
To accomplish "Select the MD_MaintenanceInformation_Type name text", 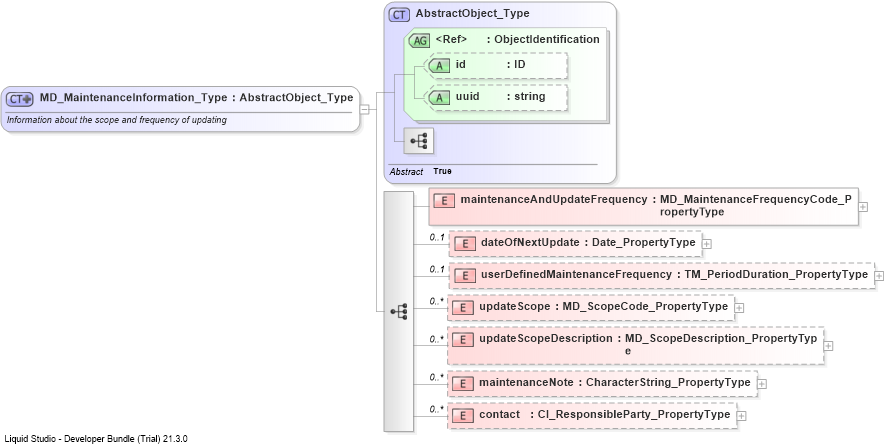I will click(134, 97).
